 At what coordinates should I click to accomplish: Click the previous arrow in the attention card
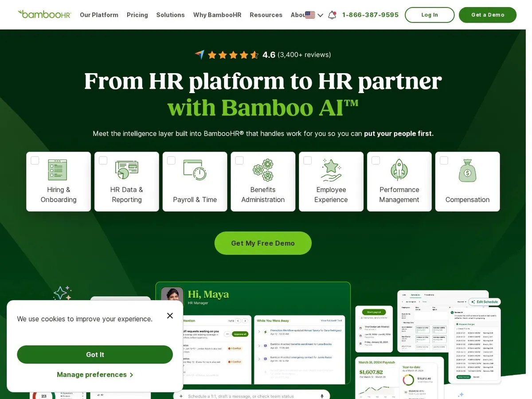[238, 321]
